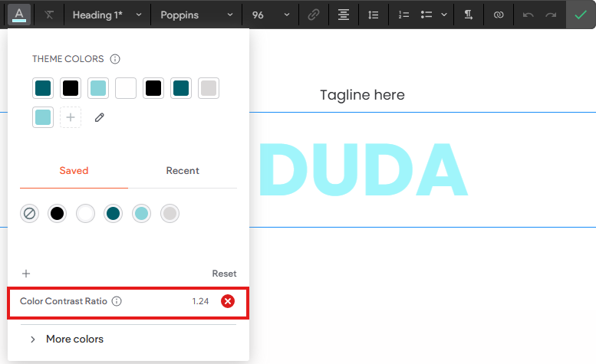The width and height of the screenshot is (596, 364).
Task: Select first dark teal theme swatch
Action: click(x=43, y=88)
